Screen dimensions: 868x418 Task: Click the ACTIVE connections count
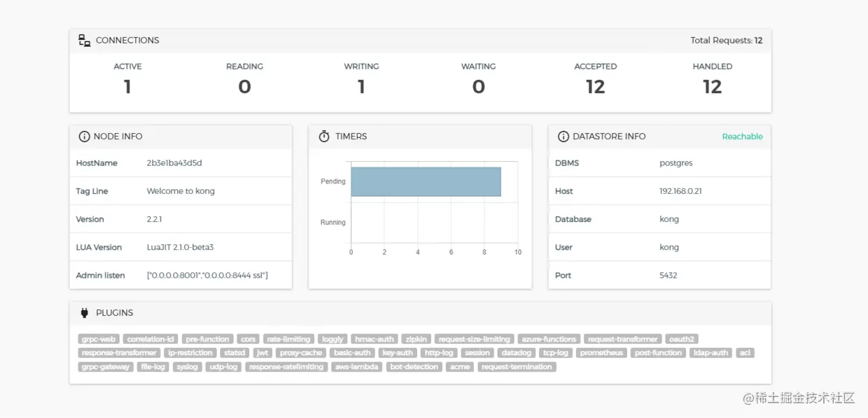click(x=127, y=87)
